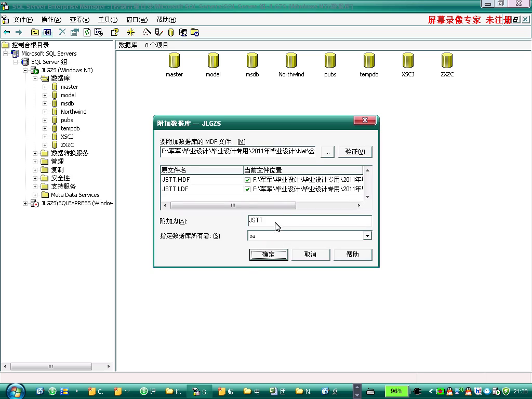532x399 pixels.
Task: Click the 附加为 name field containing JSTT
Action: coord(310,220)
